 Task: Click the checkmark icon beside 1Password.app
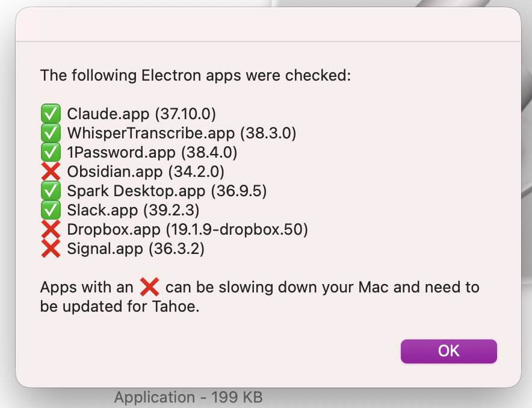(x=51, y=152)
